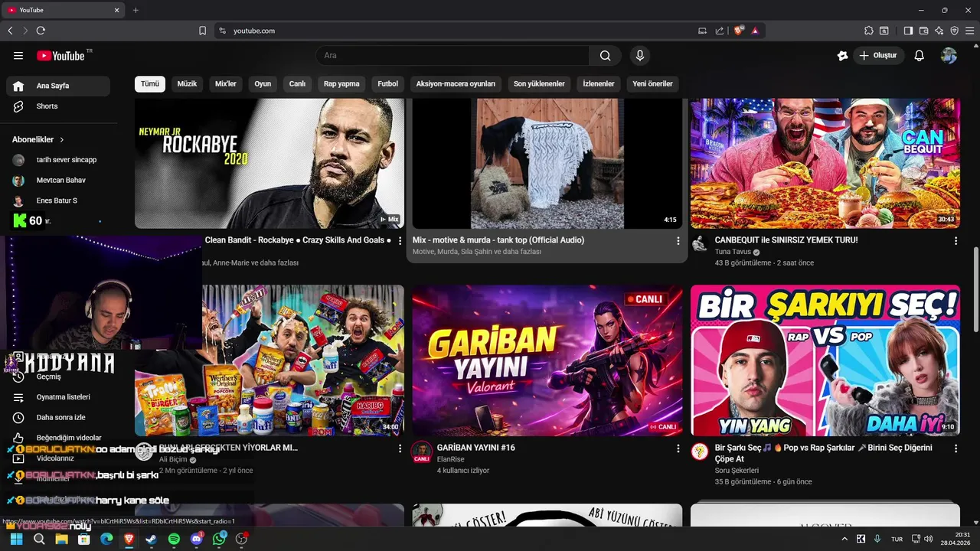Open Discord from the taskbar
The height and width of the screenshot is (551, 980).
click(197, 539)
